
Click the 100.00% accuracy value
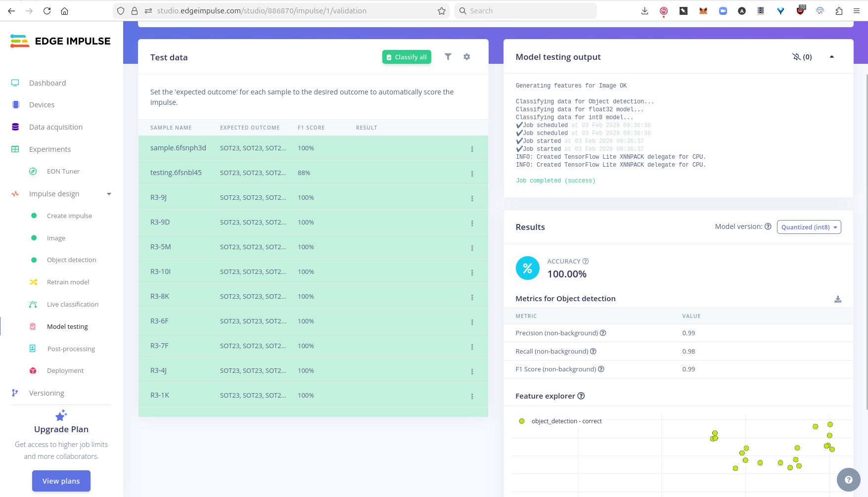pos(567,274)
